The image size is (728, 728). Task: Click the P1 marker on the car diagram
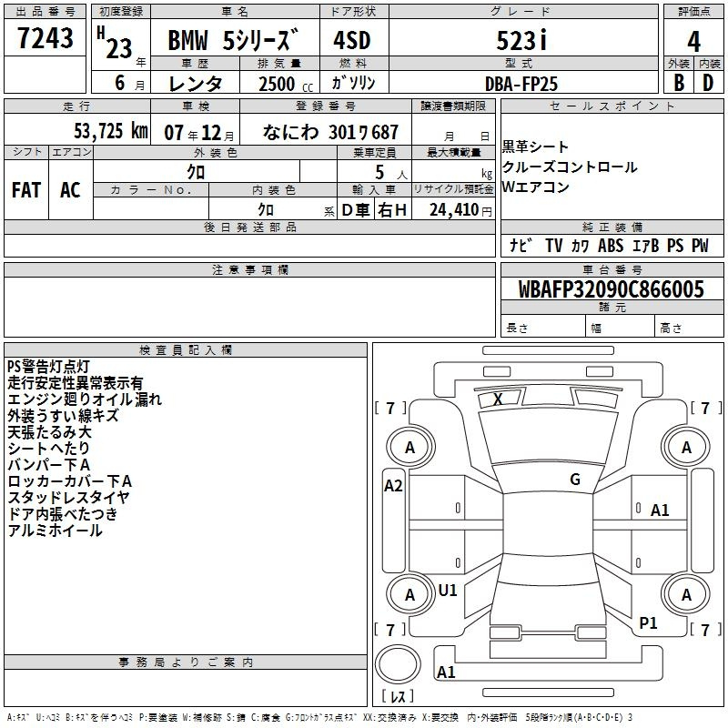point(648,623)
